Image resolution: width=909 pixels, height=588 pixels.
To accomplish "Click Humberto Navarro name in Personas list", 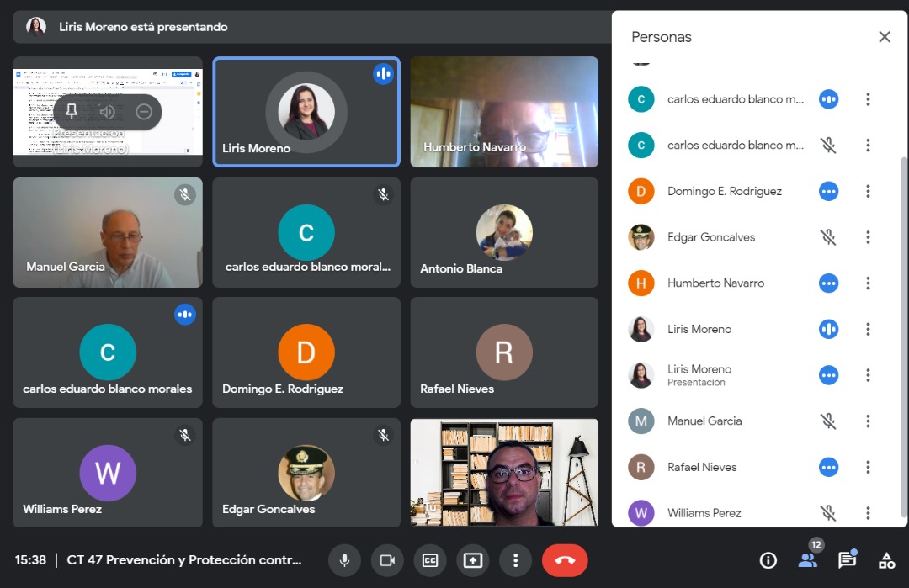I will pos(715,283).
